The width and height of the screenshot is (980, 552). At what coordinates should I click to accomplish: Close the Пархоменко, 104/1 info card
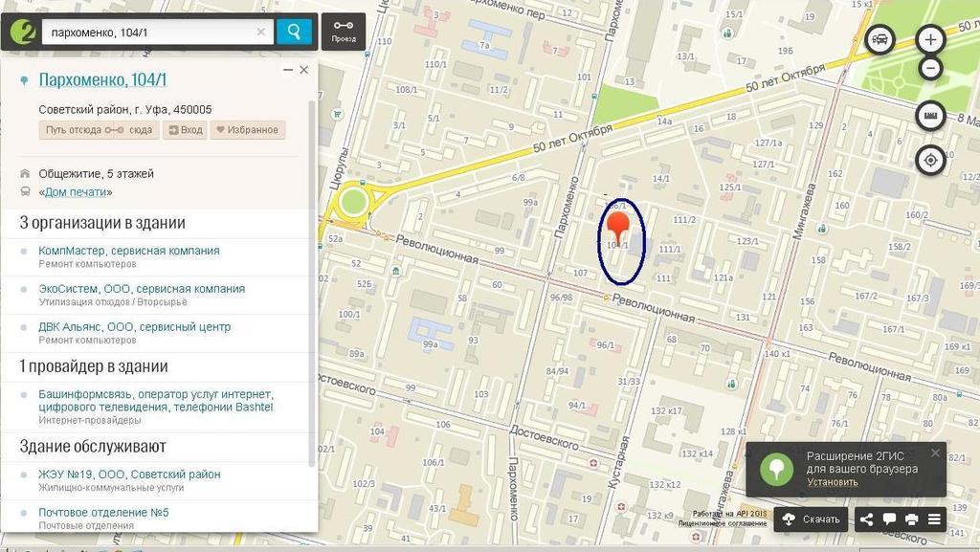click(x=304, y=71)
